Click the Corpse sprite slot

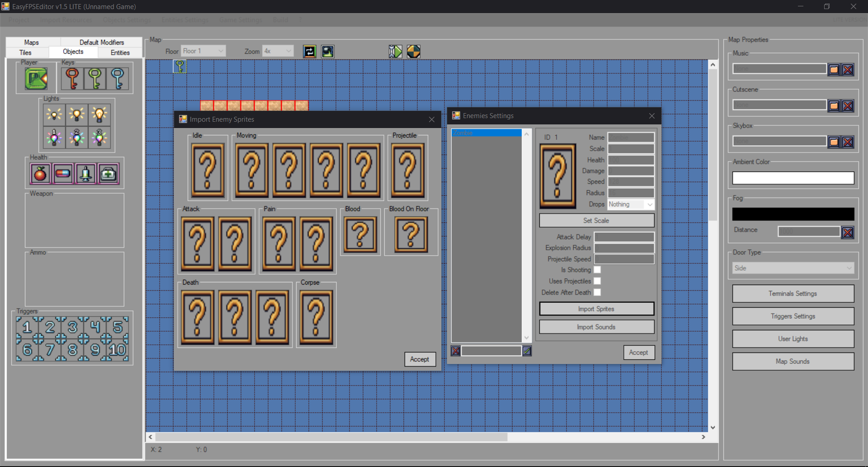click(x=316, y=317)
